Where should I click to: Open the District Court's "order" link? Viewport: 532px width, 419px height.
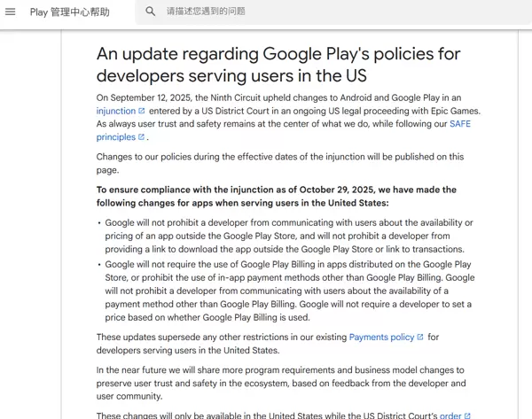[450, 415]
